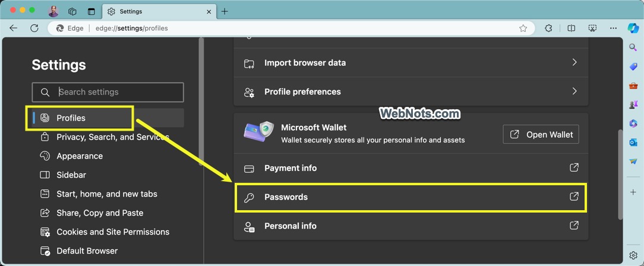Add a sidebar app with plus icon

coord(633,192)
